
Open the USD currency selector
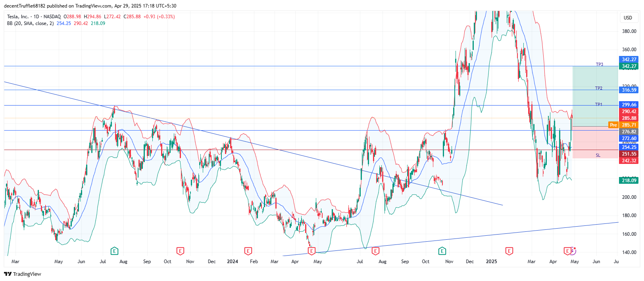[628, 17]
